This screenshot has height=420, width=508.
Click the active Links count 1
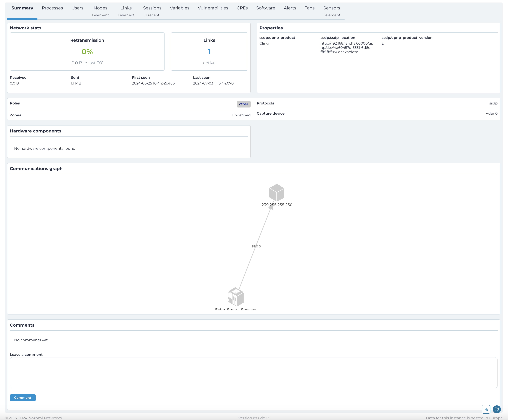(209, 52)
